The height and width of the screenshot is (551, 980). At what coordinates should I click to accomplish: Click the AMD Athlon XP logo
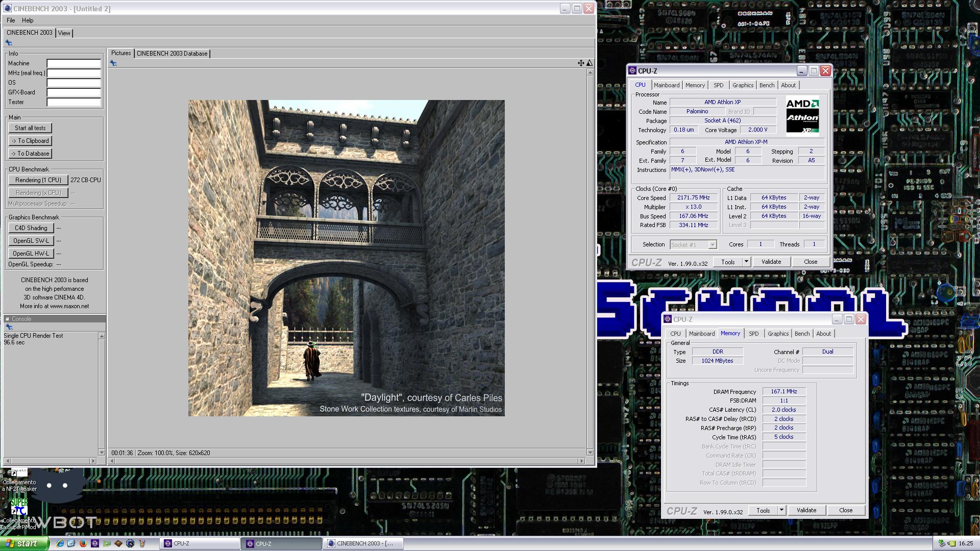click(802, 116)
